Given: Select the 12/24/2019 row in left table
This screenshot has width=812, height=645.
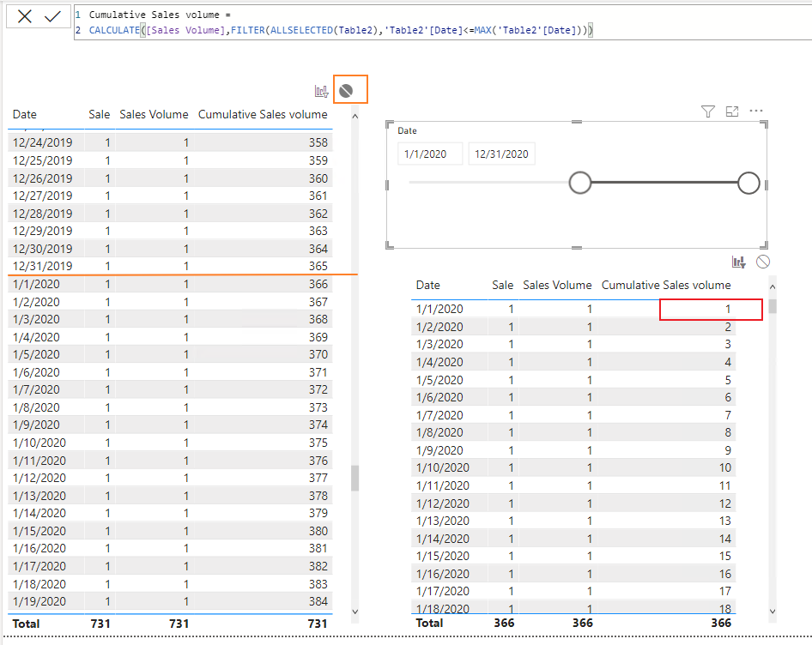Looking at the screenshot, I should [x=170, y=142].
